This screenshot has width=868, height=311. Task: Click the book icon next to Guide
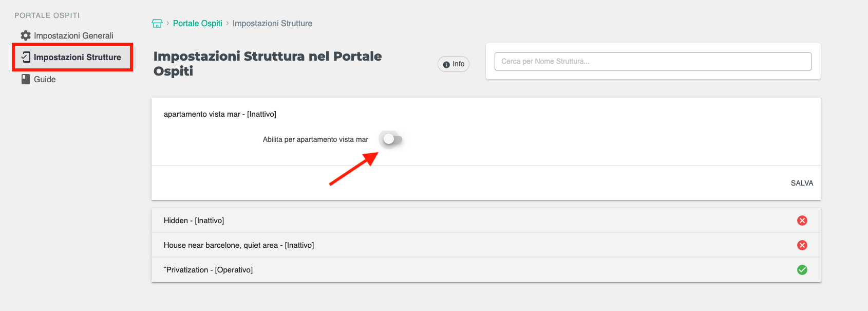pyautogui.click(x=26, y=79)
